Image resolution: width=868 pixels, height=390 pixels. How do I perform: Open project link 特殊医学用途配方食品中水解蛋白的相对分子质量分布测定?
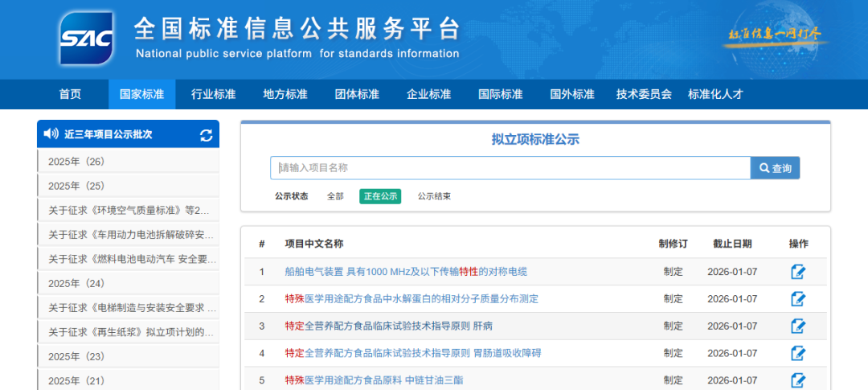click(411, 299)
